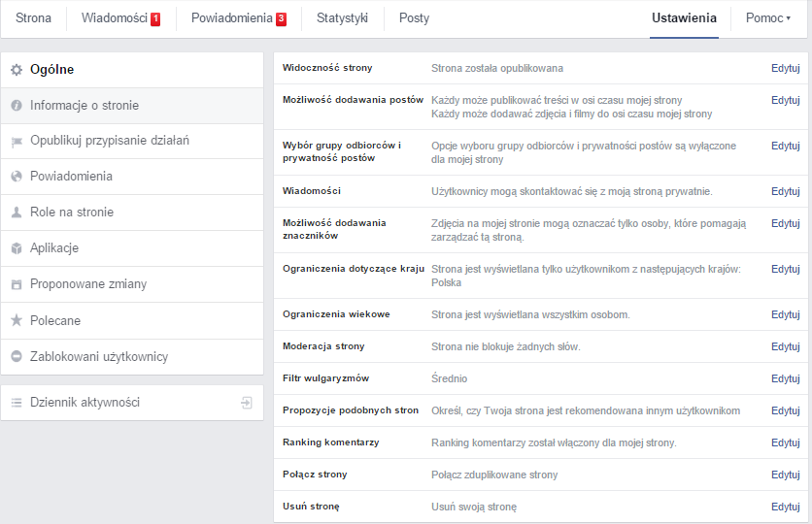This screenshot has height=524, width=812.
Task: Switch to the Posty tab
Action: (415, 18)
